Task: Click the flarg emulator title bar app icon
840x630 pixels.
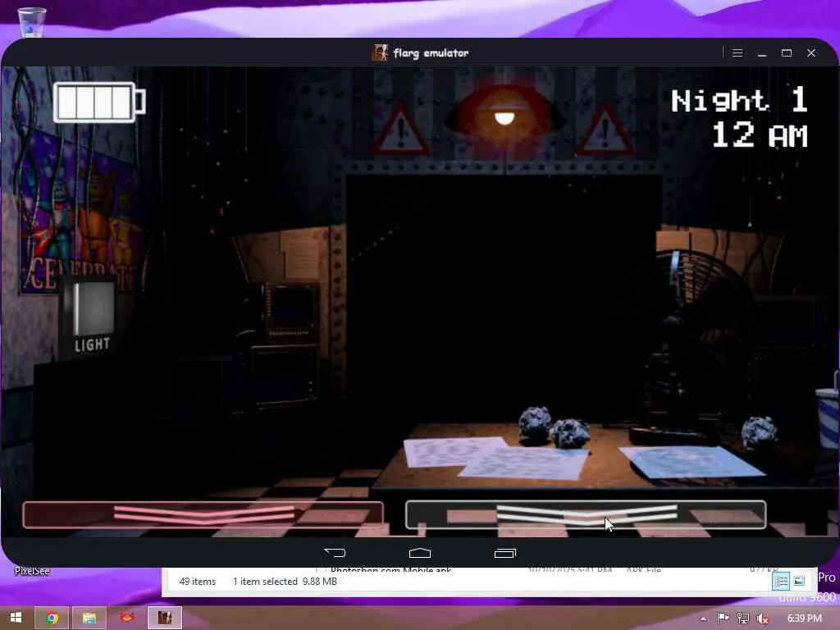Action: point(380,53)
